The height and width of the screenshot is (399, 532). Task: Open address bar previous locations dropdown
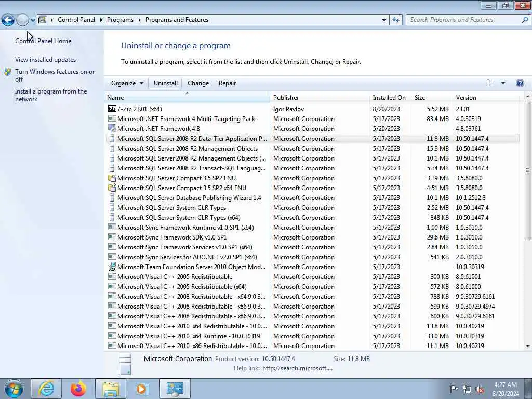[384, 20]
